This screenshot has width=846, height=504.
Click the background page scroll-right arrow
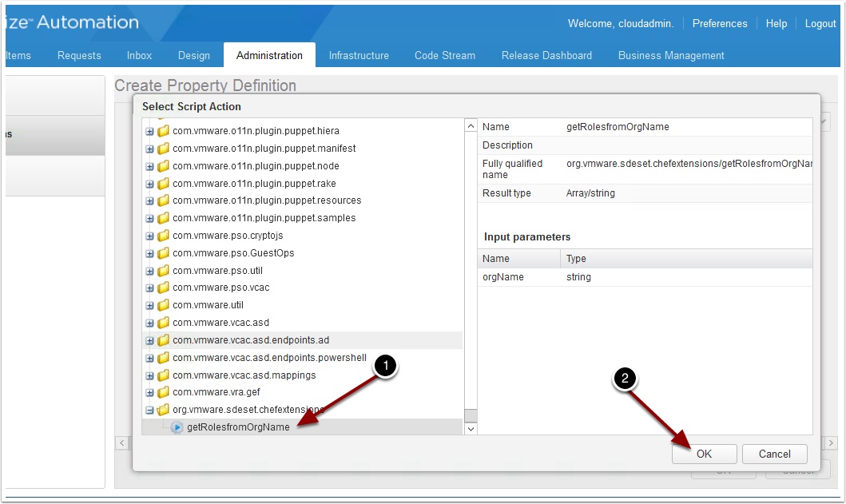point(830,443)
